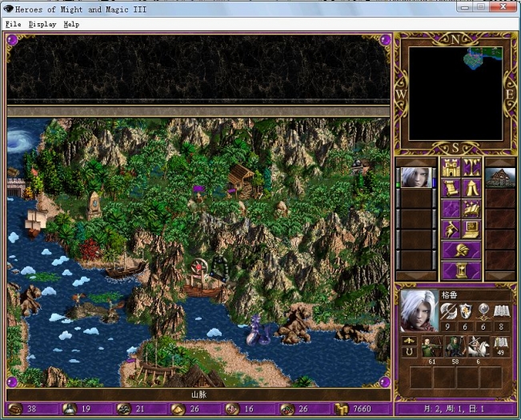
Task: Click the harpy creatures on rocky island
Action: pyautogui.click(x=94, y=307)
